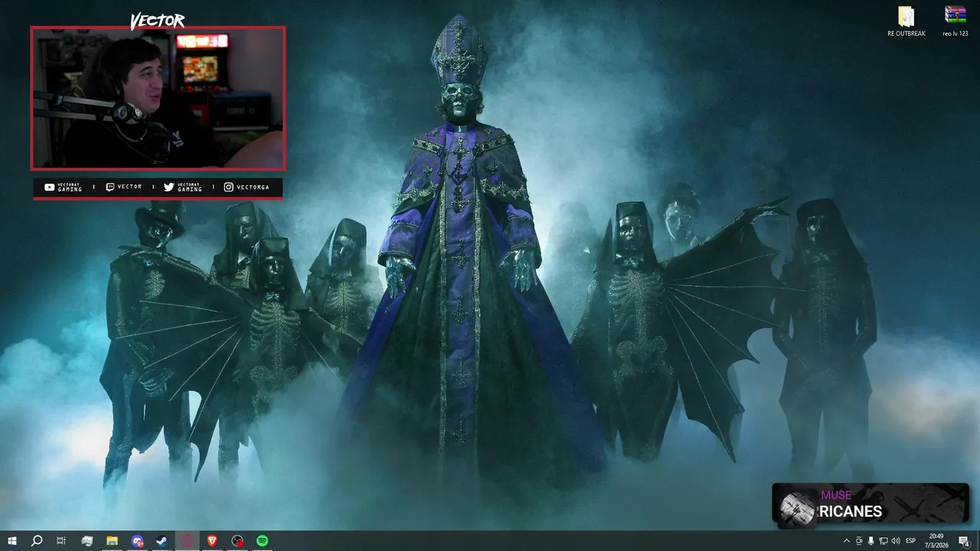Screen dimensions: 980x551
Task: Select the reo lv 123 archive file
Action: tap(955, 21)
